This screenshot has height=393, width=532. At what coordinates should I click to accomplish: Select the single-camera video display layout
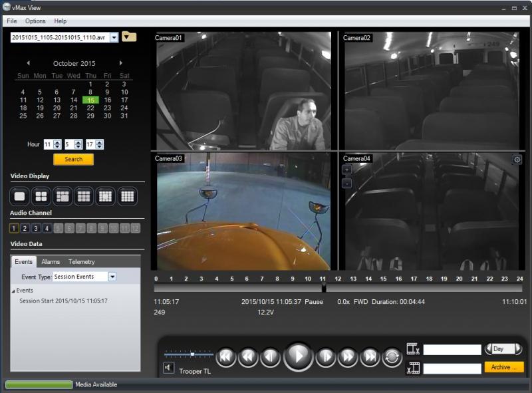point(20,196)
